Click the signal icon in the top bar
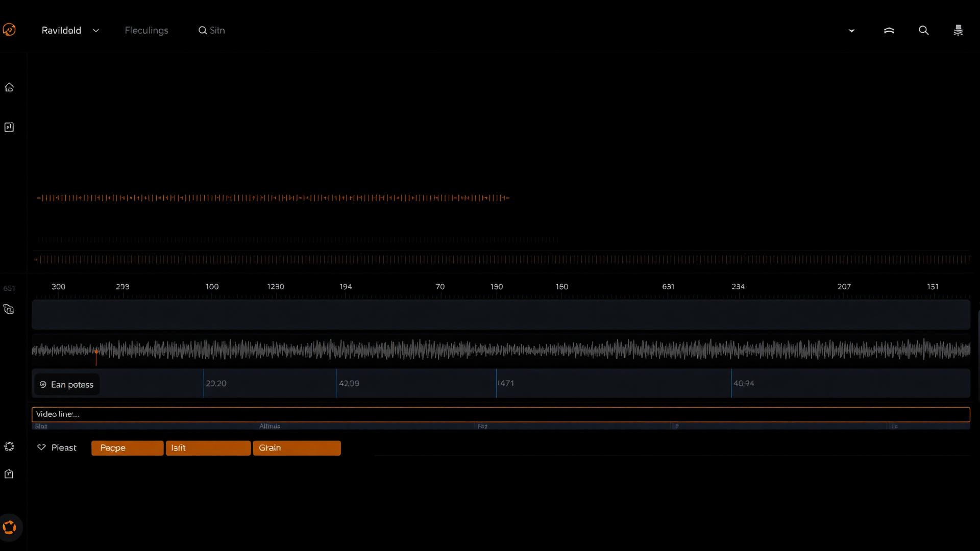Screen dimensions: 980x551 [x=889, y=31]
